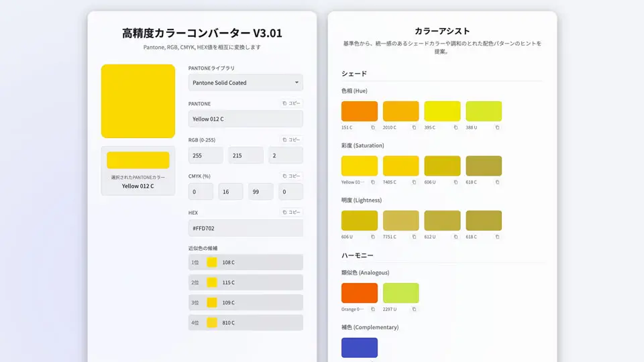
Task: Copy icon next to 618 C in Lightness
Action: pos(497,237)
